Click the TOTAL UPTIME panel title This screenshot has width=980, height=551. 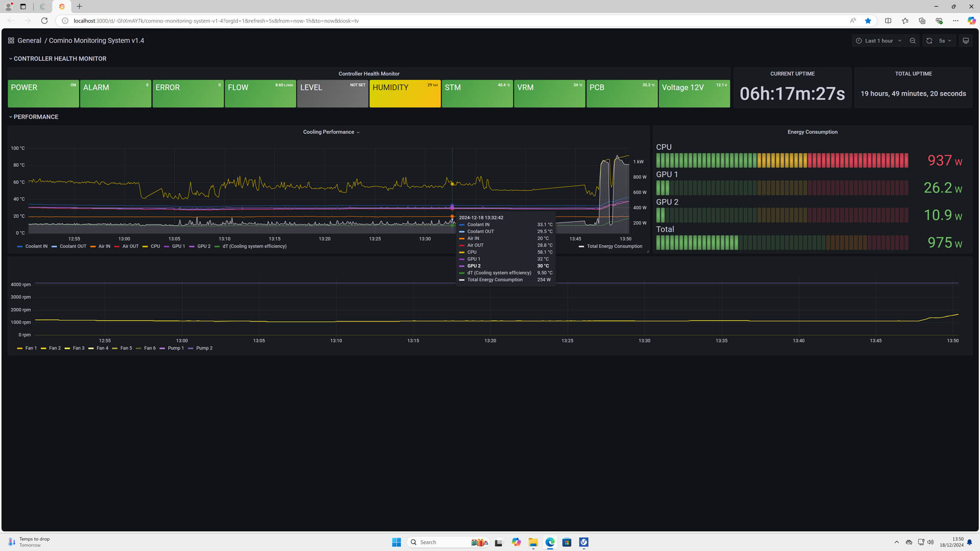pyautogui.click(x=913, y=74)
